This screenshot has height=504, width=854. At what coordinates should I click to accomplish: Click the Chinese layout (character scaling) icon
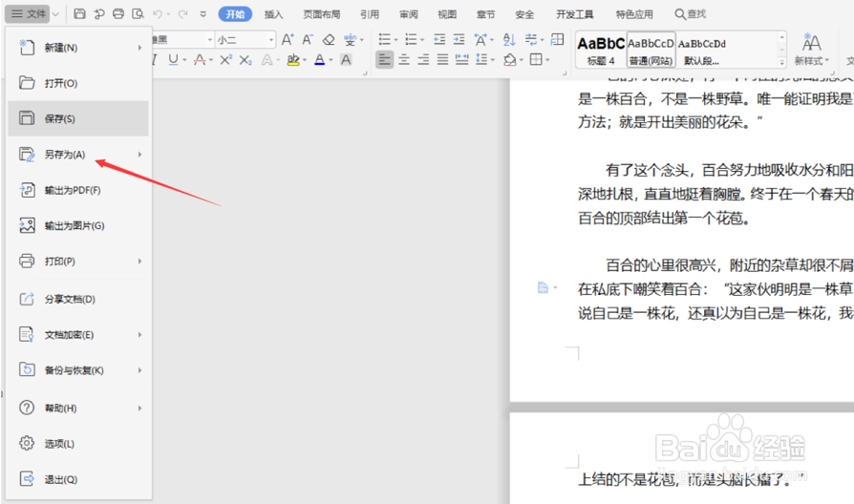click(x=480, y=40)
